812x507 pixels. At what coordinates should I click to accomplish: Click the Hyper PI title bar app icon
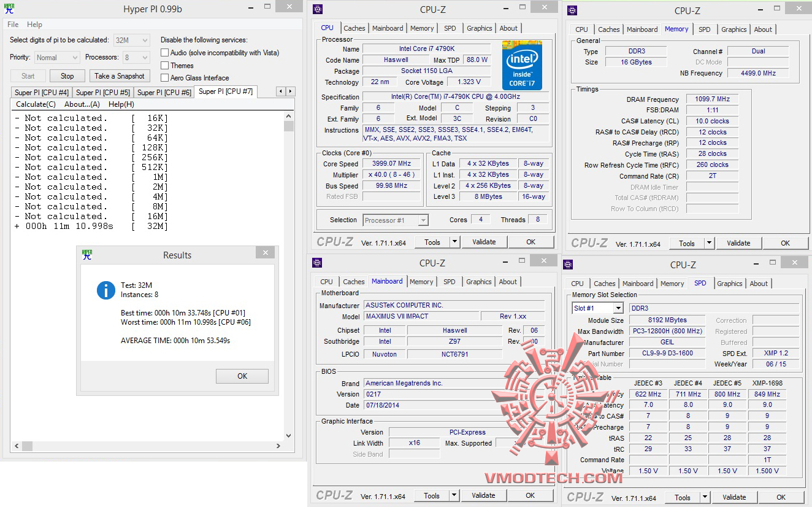pos(9,9)
